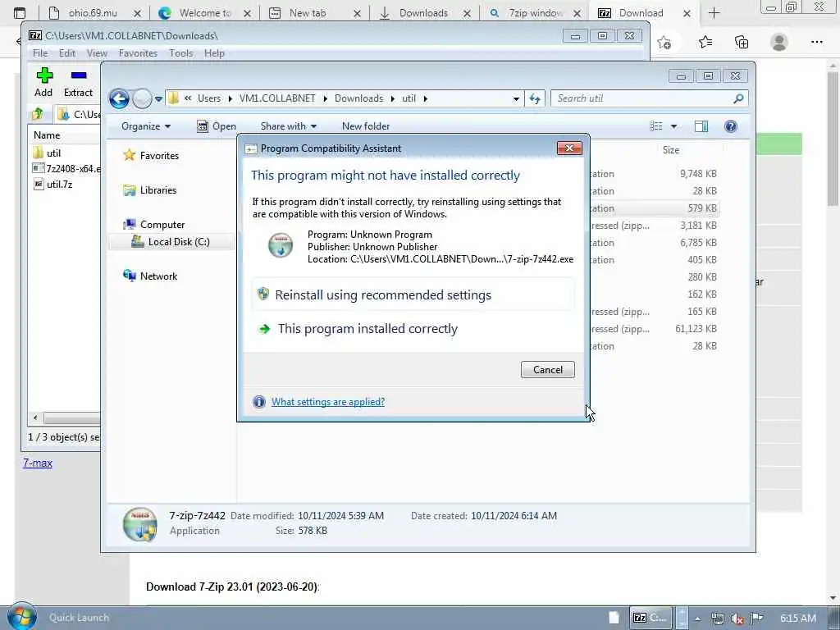
Task: Open the browser Favorites list icon
Action: tap(705, 42)
